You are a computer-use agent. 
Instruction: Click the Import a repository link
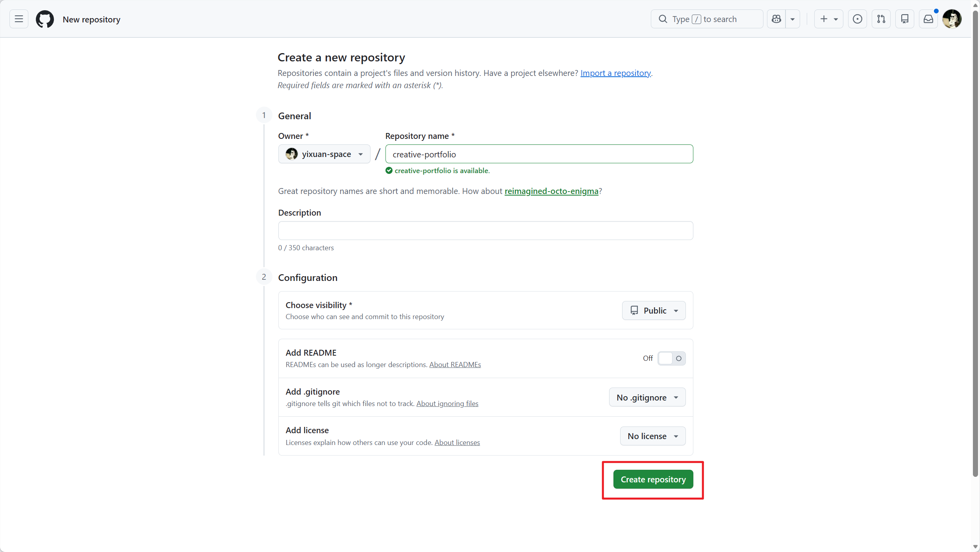(615, 73)
